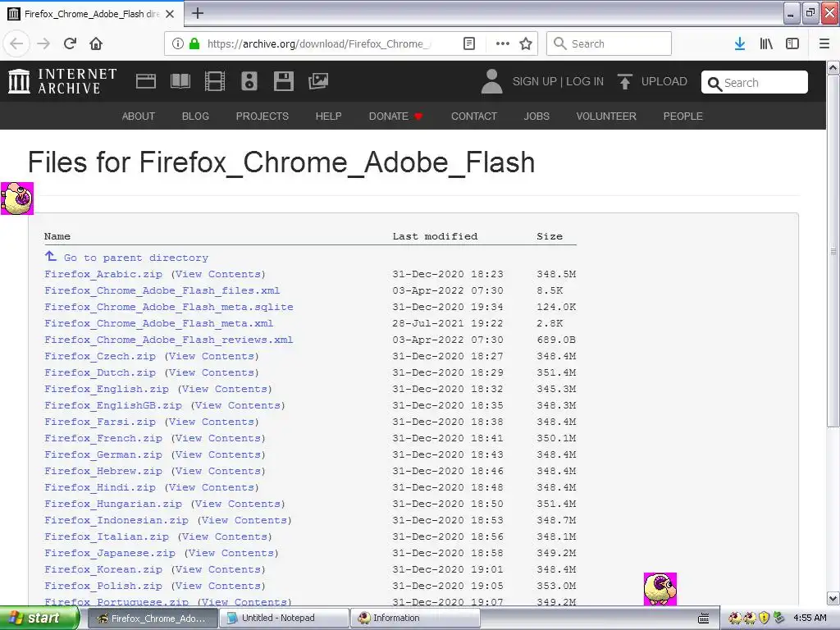Download Firefox_Japanese.zip
Screen dimensions: 840x630
coord(110,553)
